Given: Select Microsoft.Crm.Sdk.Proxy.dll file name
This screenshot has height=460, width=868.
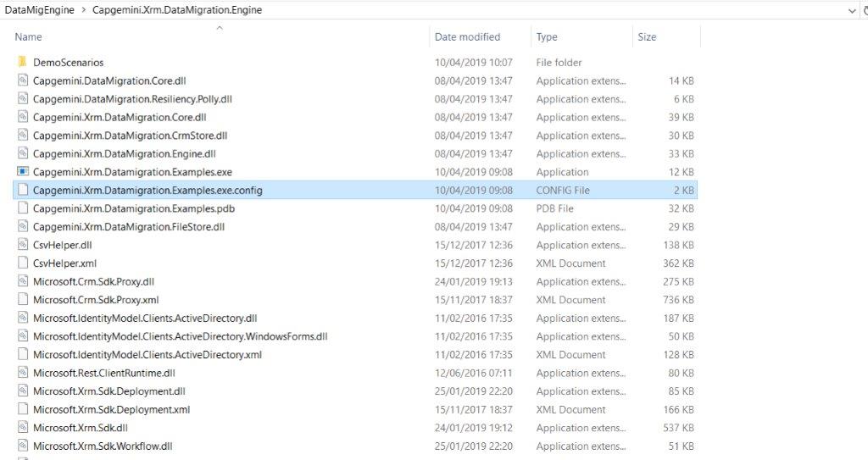Looking at the screenshot, I should (x=93, y=282).
